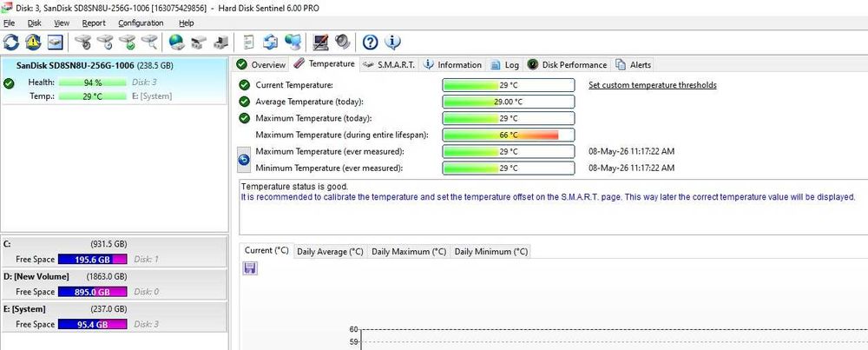
Task: Open the Alerts tab
Action: click(634, 65)
